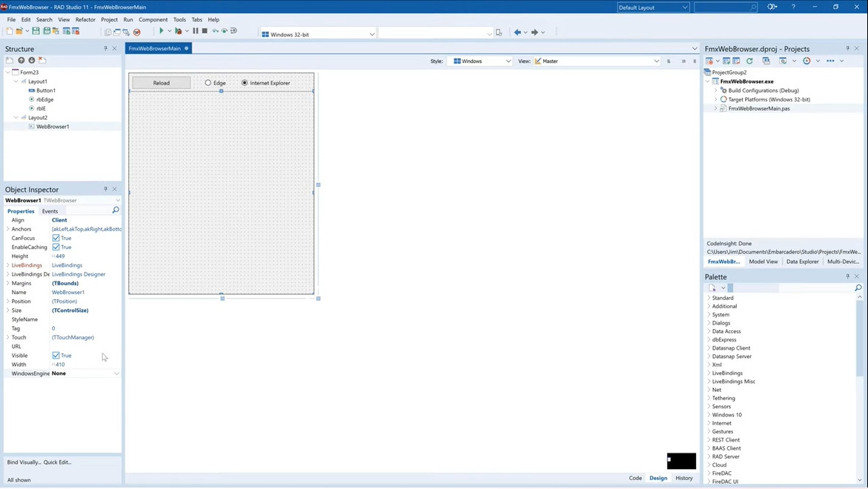Click the Bind Visually... link
Screen dimensions: 868x489
(x=24, y=462)
